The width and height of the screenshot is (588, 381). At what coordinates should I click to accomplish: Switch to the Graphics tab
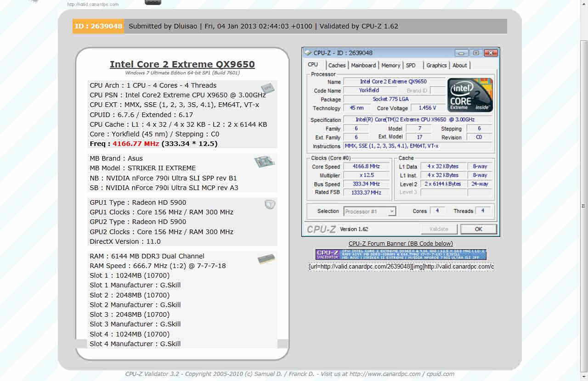(436, 65)
